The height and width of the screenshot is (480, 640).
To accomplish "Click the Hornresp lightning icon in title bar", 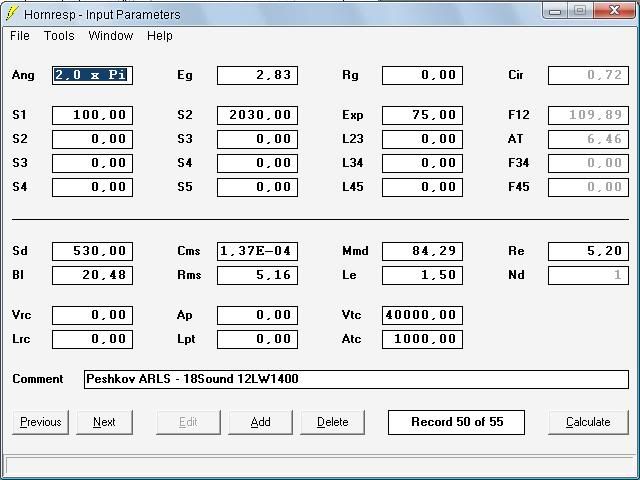I will [12, 14].
